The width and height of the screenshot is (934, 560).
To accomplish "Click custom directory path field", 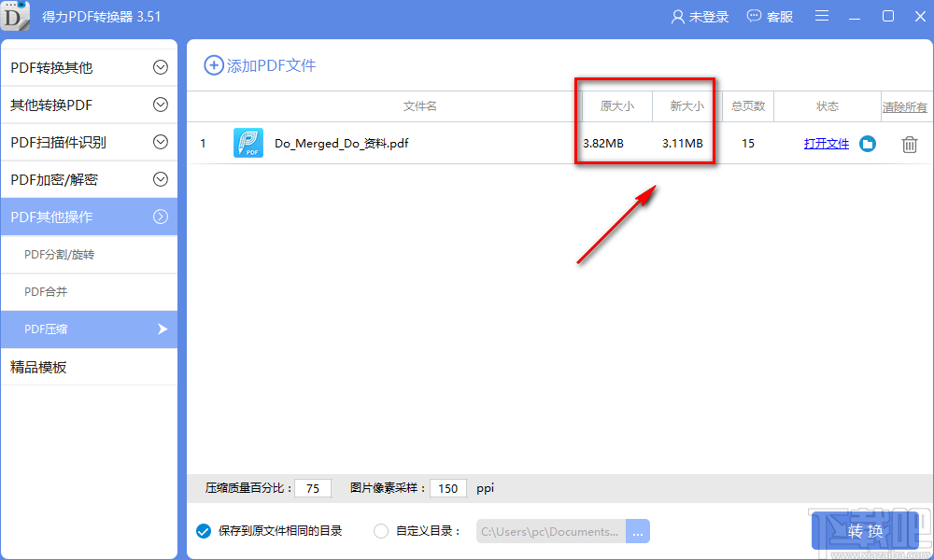I will [551, 531].
